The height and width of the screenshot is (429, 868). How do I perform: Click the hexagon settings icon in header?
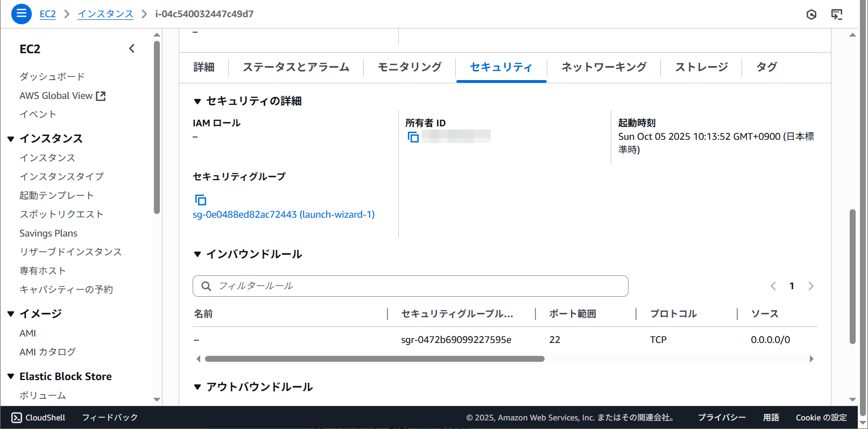(x=811, y=15)
